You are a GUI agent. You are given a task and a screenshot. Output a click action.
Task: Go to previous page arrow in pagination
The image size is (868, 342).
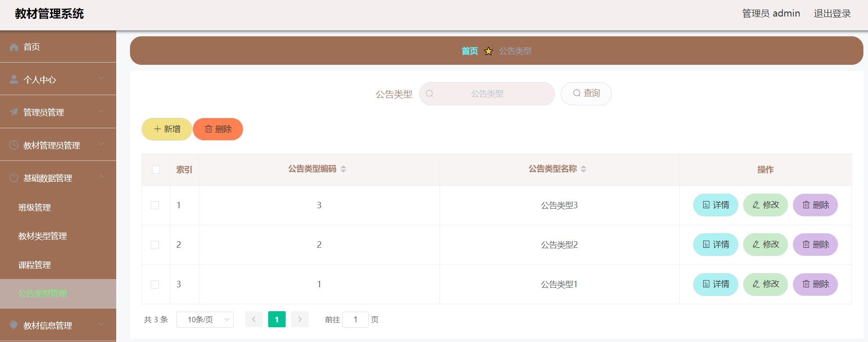point(254,319)
